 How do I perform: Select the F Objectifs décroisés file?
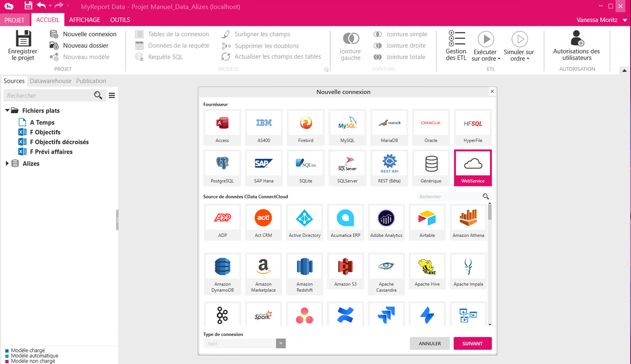53,142
